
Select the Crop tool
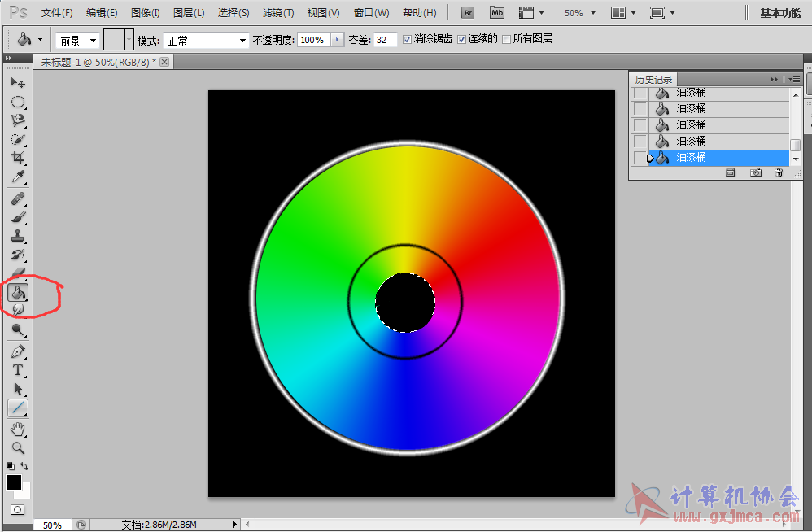(18, 157)
